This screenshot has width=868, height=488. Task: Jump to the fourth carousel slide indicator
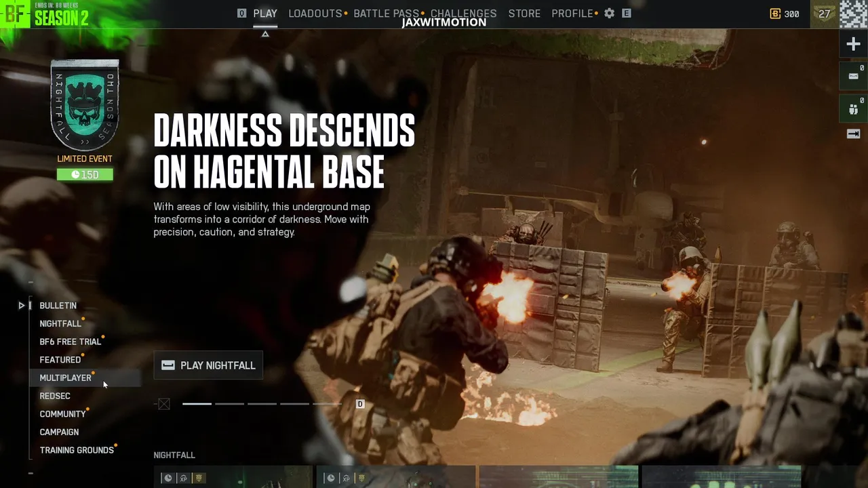pos(294,404)
